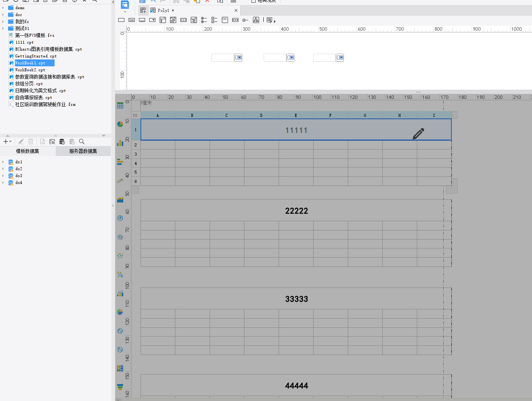Insert an area chart block
Image resolution: width=532 pixels, height=401 pixels.
coord(120,199)
